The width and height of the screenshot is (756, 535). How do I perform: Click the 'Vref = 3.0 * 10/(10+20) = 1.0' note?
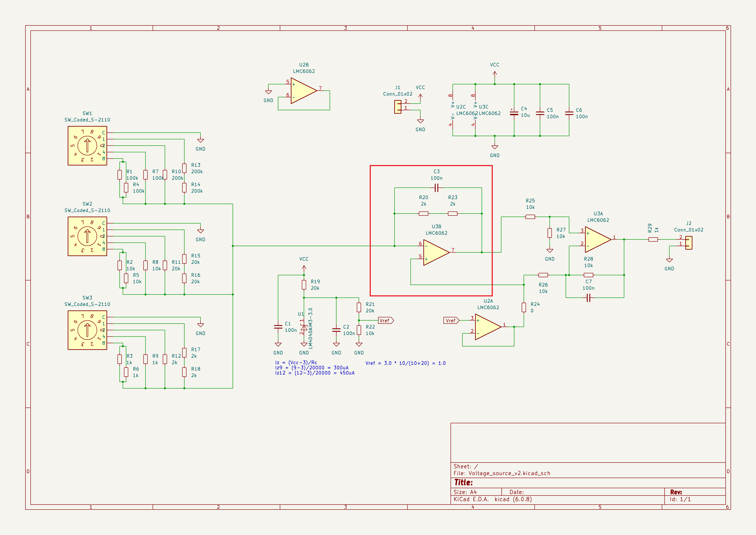(x=405, y=363)
